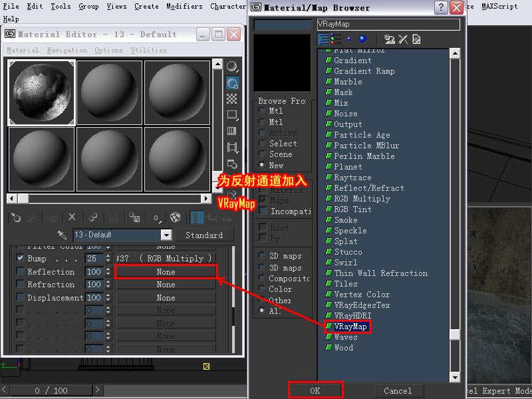Image resolution: width=532 pixels, height=399 pixels.
Task: Click the Video Color Check icon
Action: coord(232,131)
